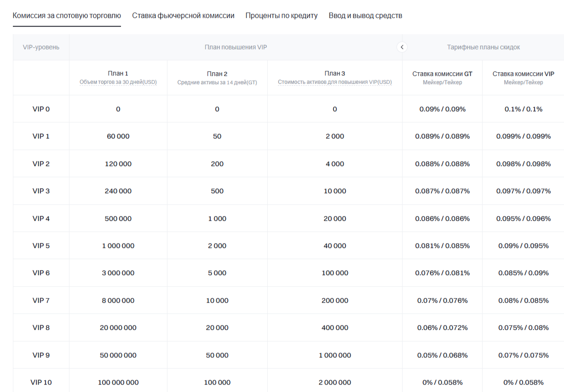Open the Комиссия за спотовую торговлю tab
This screenshot has height=392, width=564.
pos(67,16)
